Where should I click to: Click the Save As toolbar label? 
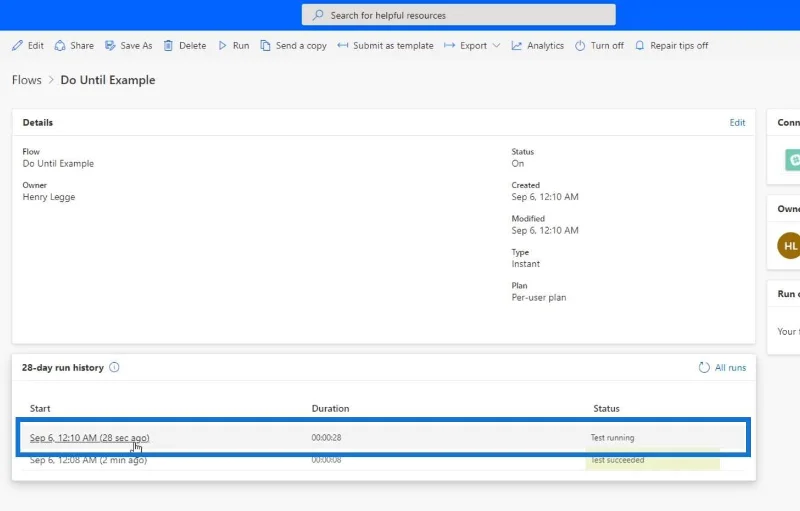pos(136,45)
